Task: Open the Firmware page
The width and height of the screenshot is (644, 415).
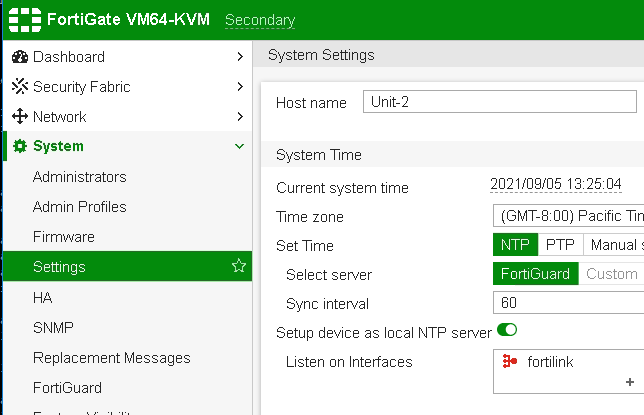Action: (x=64, y=237)
